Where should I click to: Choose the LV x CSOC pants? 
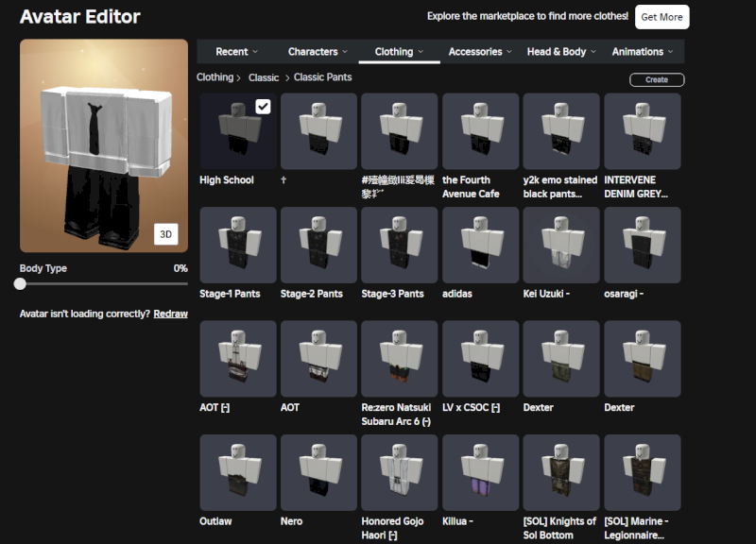480,358
